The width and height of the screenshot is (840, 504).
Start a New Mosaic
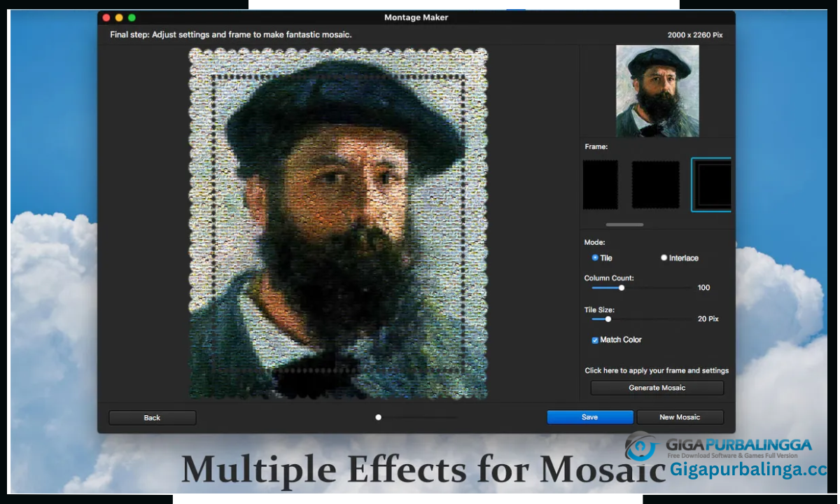click(680, 417)
